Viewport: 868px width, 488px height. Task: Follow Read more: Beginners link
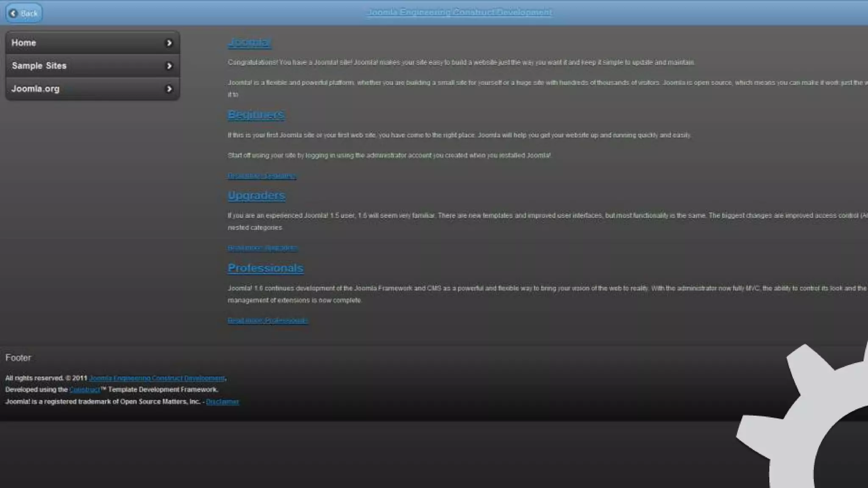coord(262,176)
